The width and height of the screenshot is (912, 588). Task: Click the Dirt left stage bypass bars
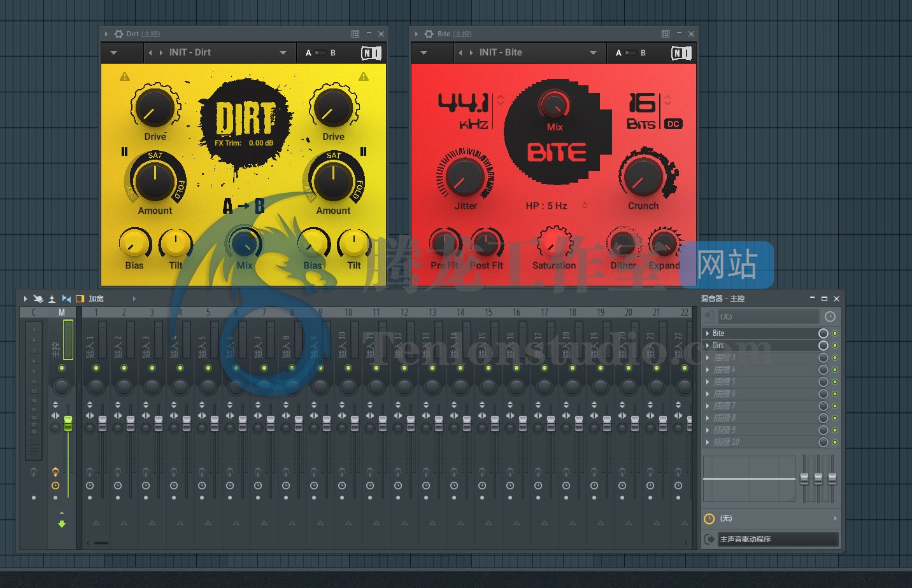click(124, 151)
